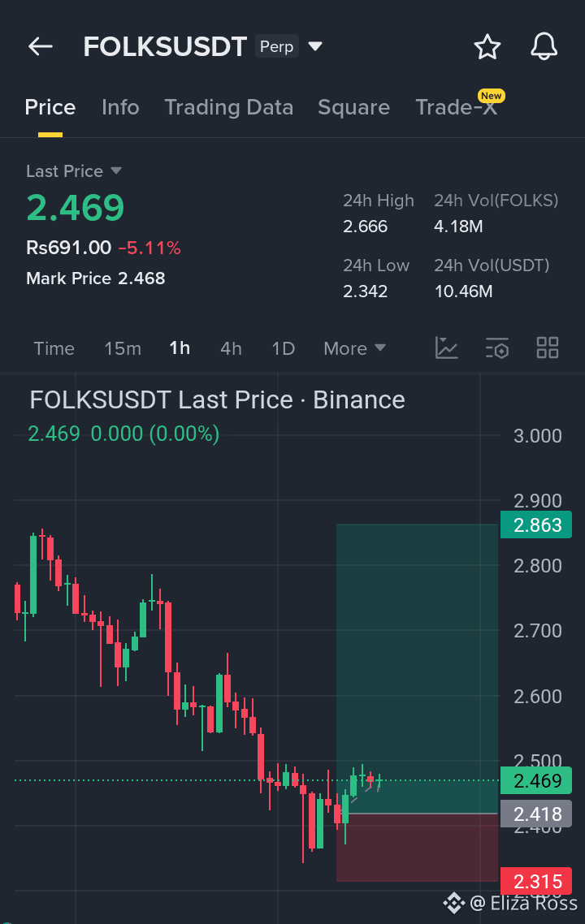Switch to the 4h candlestick interval
Viewport: 585px width, 924px height.
[x=231, y=348]
